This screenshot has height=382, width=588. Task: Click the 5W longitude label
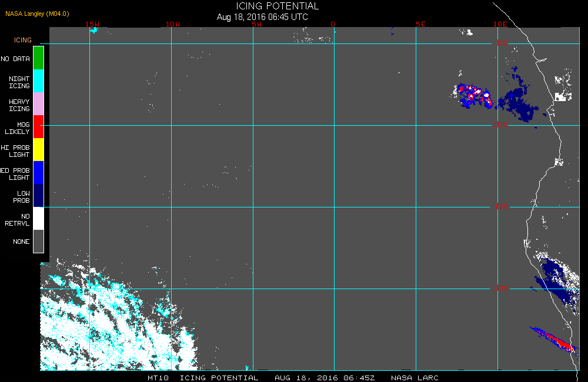coord(256,24)
